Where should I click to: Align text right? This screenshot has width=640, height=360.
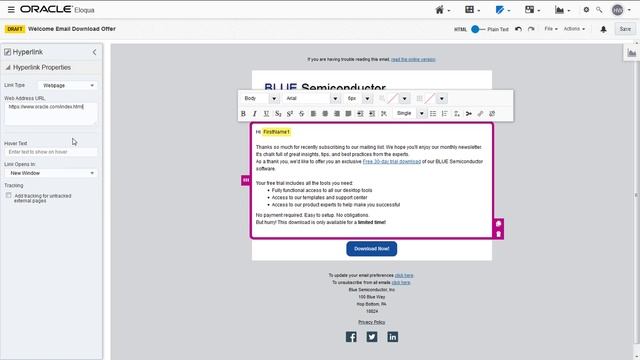[337, 113]
